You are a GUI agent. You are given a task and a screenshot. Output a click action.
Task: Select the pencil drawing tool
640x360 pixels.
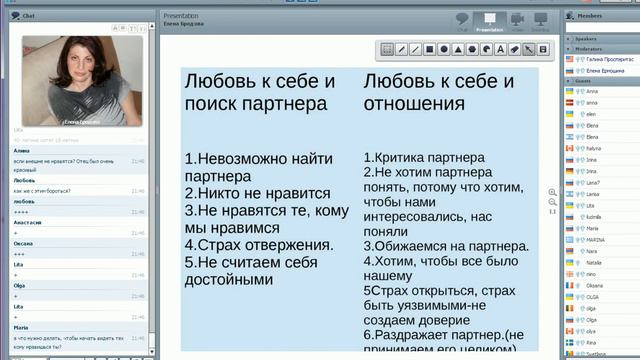(x=402, y=49)
